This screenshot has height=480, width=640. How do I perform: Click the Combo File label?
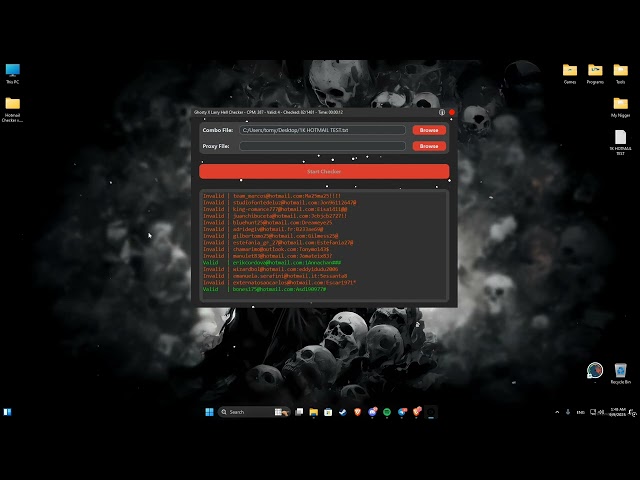coord(218,130)
